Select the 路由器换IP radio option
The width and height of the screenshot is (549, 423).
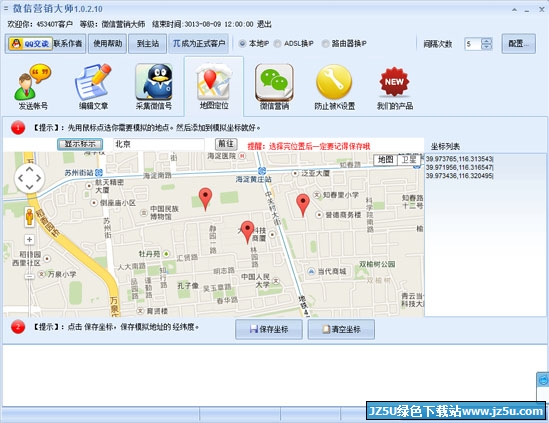coord(325,44)
